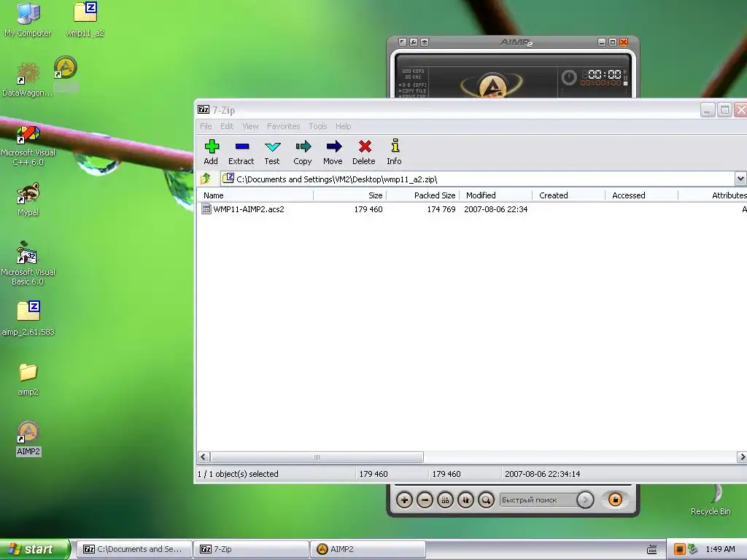Click the AIMP2 search go arrow button
Image resolution: width=747 pixels, height=560 pixels.
coord(585,500)
